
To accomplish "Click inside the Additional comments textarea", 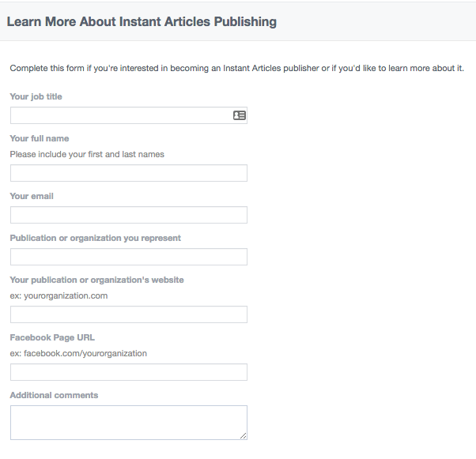I will [129, 423].
